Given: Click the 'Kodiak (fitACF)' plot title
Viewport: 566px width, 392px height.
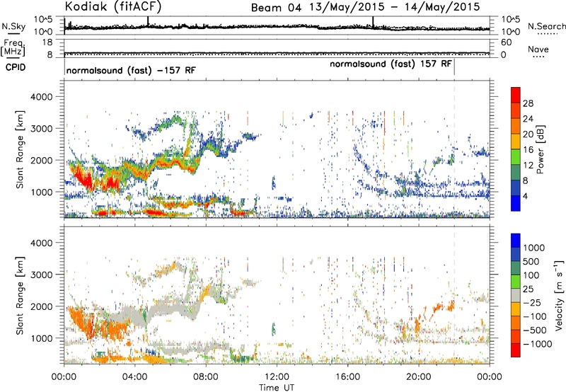Looking at the screenshot, I should 113,7.
